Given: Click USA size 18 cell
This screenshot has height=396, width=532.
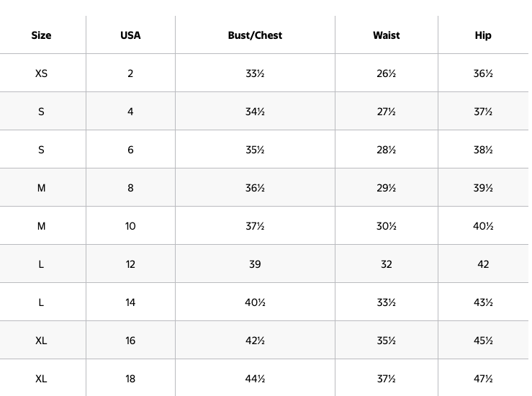Looking at the screenshot, I should pyautogui.click(x=130, y=379).
